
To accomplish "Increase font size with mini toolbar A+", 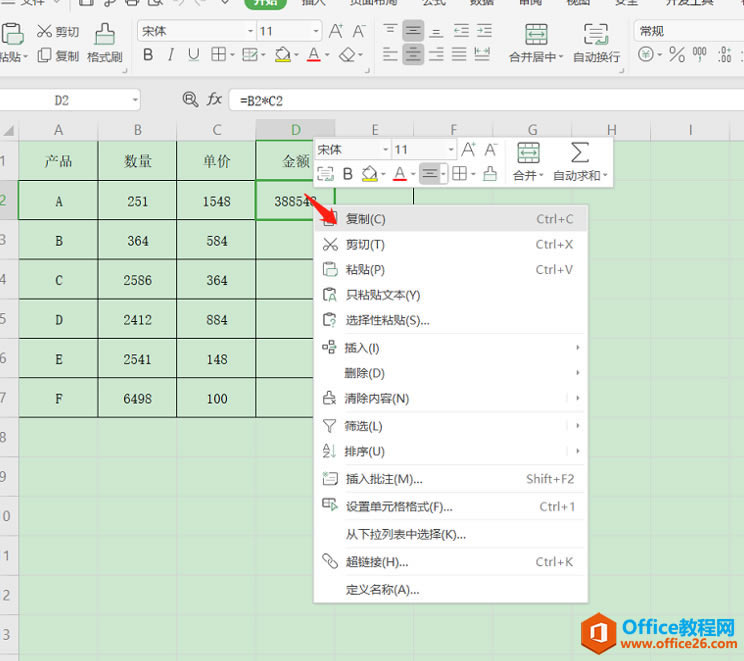I will pos(469,150).
